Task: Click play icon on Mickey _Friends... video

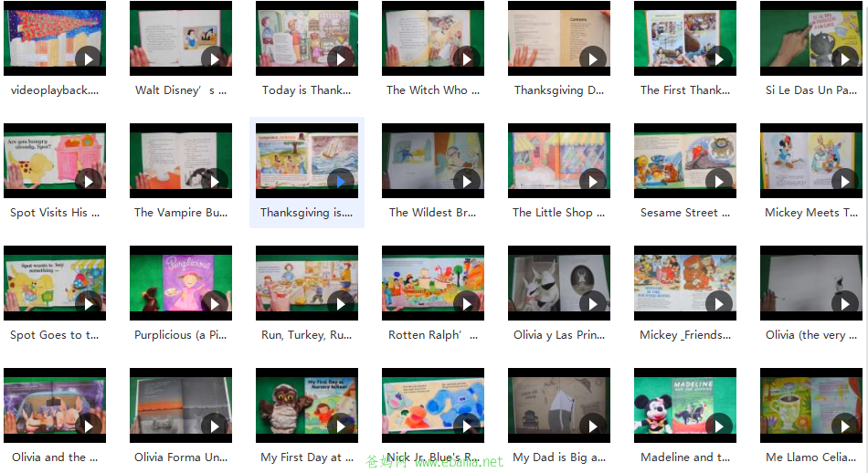Action: [719, 303]
